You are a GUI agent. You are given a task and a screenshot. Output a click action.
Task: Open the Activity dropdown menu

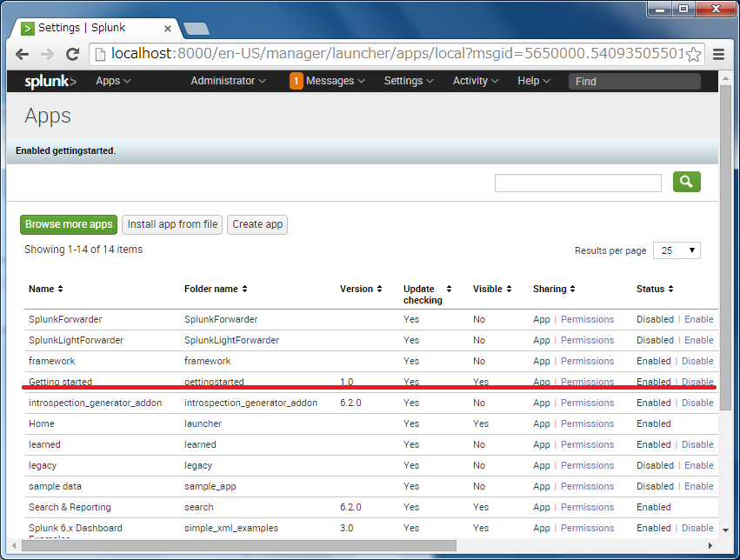[x=476, y=81]
